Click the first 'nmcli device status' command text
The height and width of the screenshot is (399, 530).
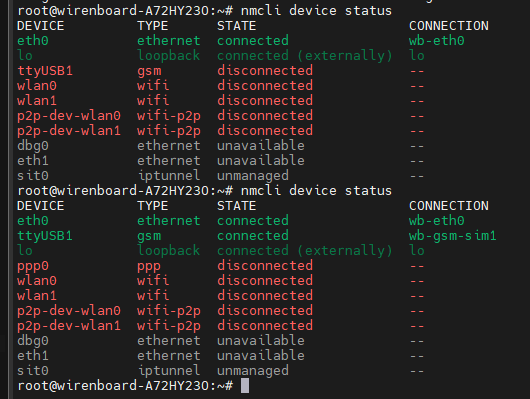(316, 11)
